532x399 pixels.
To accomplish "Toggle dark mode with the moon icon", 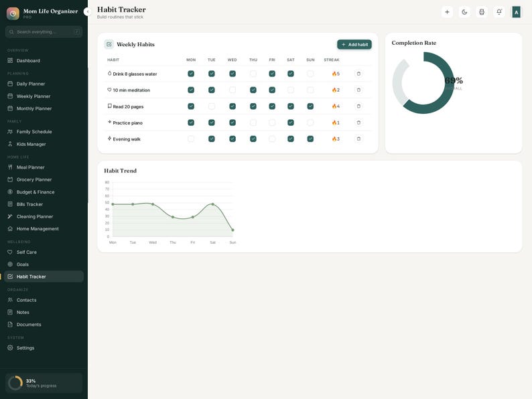I will (464, 12).
